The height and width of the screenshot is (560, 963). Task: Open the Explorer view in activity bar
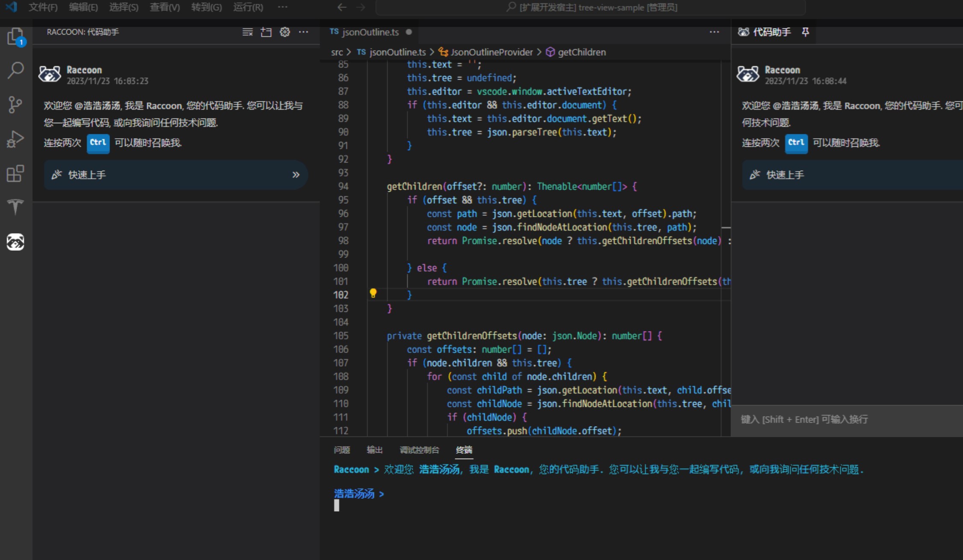15,36
